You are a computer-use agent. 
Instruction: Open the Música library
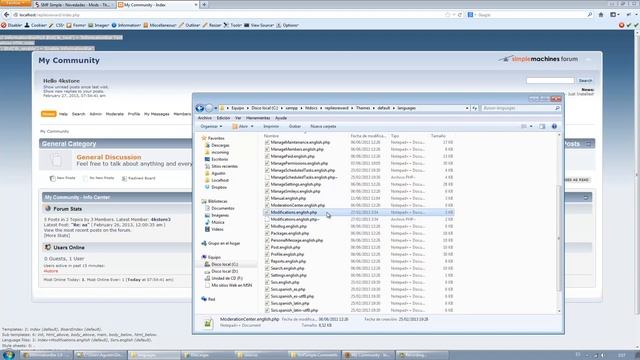pos(218,222)
